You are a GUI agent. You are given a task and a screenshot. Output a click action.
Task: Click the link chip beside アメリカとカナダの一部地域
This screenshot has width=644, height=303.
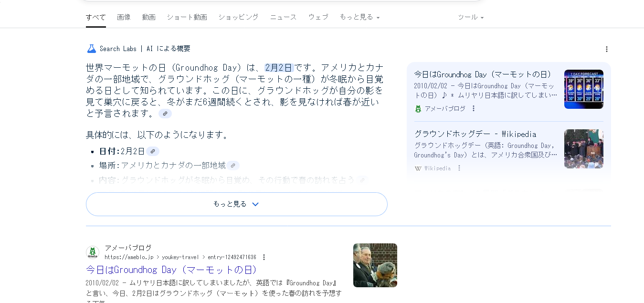[x=233, y=166]
